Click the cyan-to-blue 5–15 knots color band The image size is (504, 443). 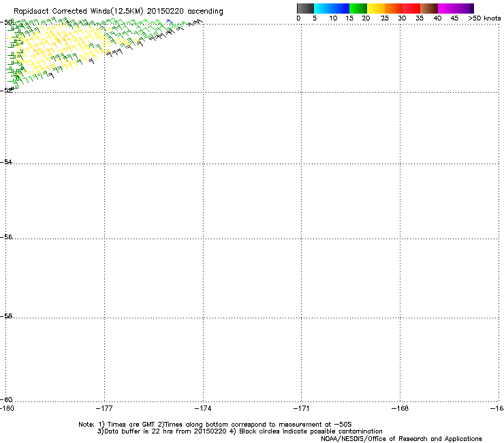[x=332, y=8]
